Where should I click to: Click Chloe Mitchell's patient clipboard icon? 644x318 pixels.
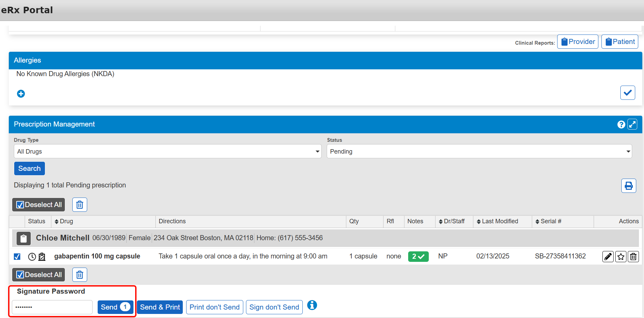pyautogui.click(x=24, y=238)
